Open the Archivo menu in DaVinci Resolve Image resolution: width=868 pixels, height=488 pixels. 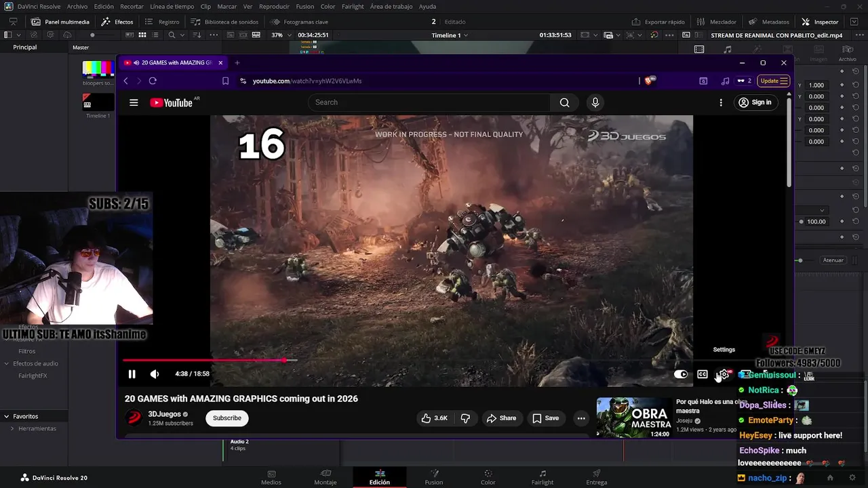77,6
